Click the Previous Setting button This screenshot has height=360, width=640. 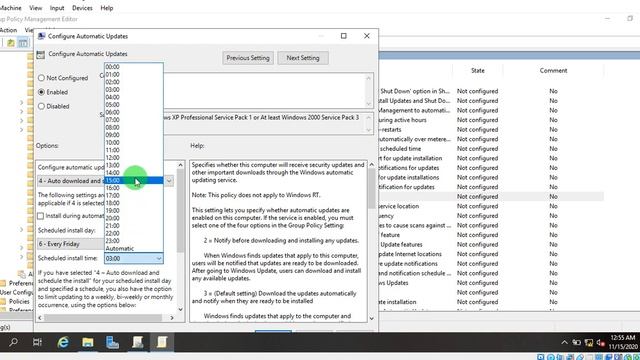248,58
